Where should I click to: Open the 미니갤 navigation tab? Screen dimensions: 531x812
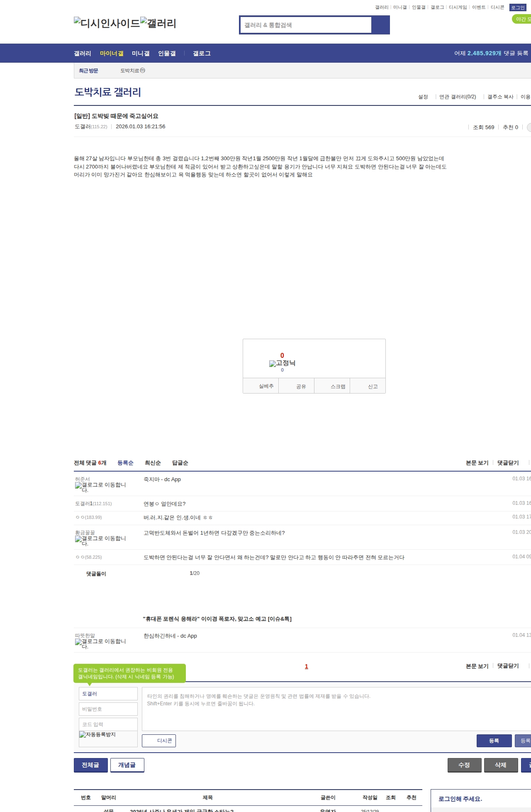(x=141, y=54)
